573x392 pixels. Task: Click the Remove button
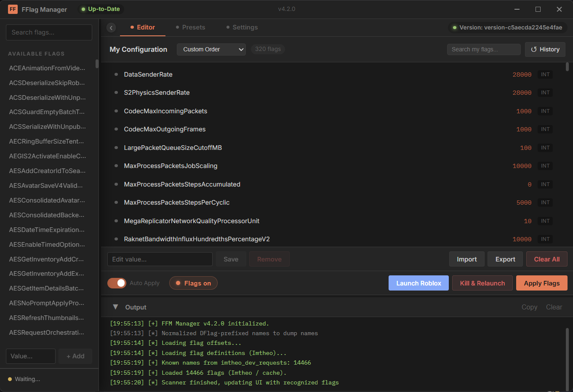269,259
